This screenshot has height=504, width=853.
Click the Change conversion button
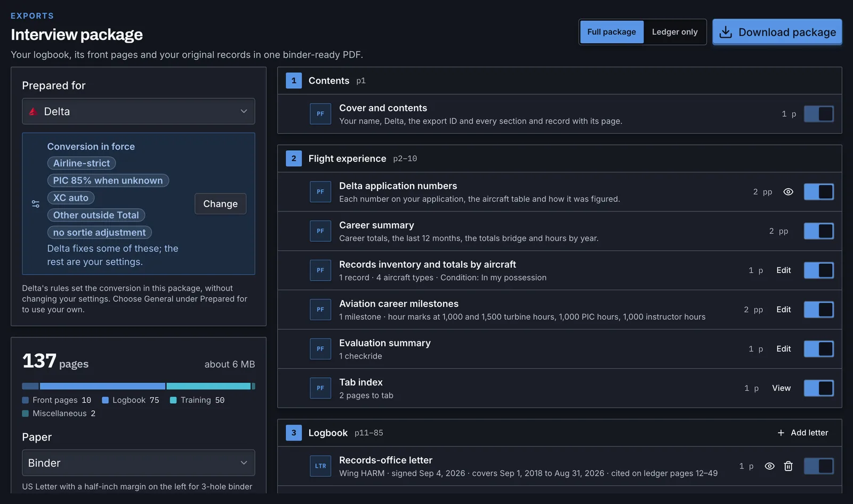point(221,204)
